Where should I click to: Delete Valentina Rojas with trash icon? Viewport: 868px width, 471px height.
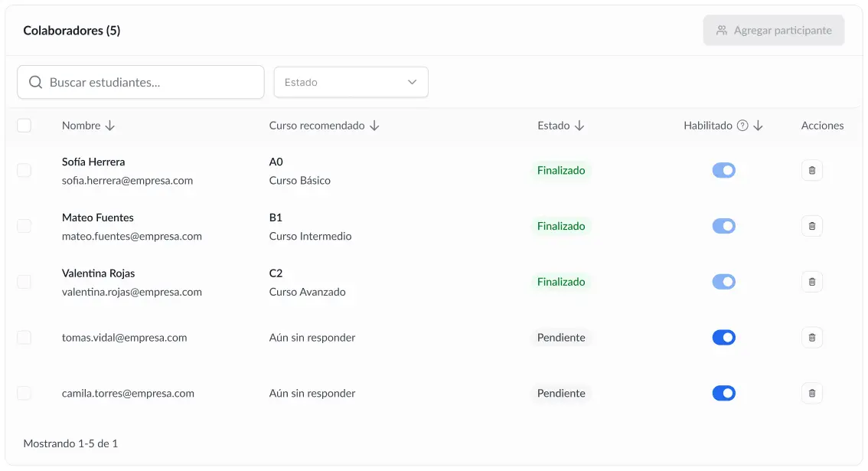[811, 282]
